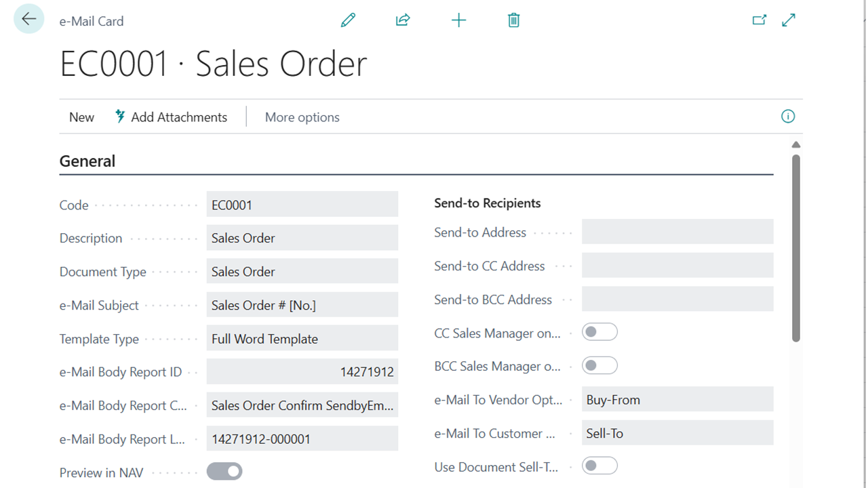868x488 pixels.
Task: Click the trash delete icon
Action: point(513,20)
